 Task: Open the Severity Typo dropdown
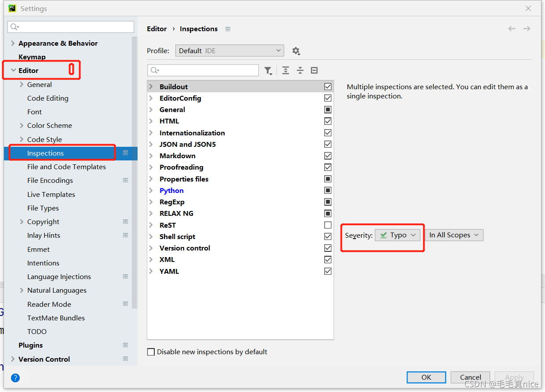pyautogui.click(x=398, y=235)
